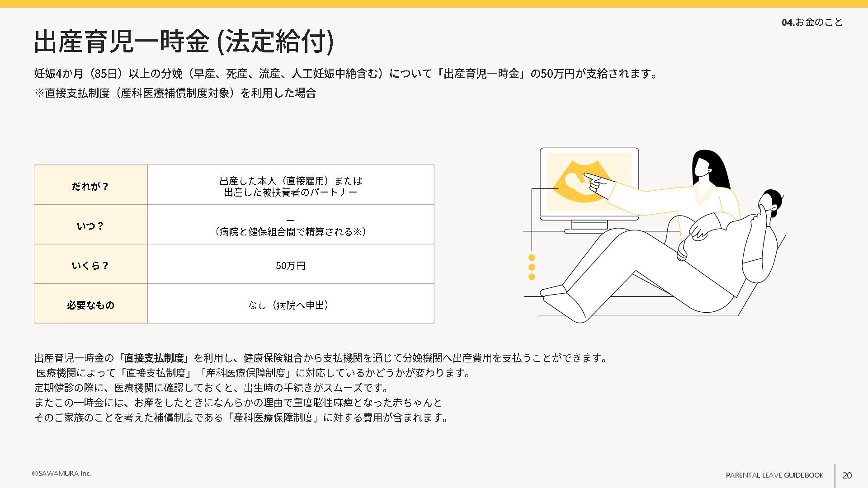Image resolution: width=868 pixels, height=488 pixels.
Task: Select the いくら？ table header cell
Action: point(90,266)
